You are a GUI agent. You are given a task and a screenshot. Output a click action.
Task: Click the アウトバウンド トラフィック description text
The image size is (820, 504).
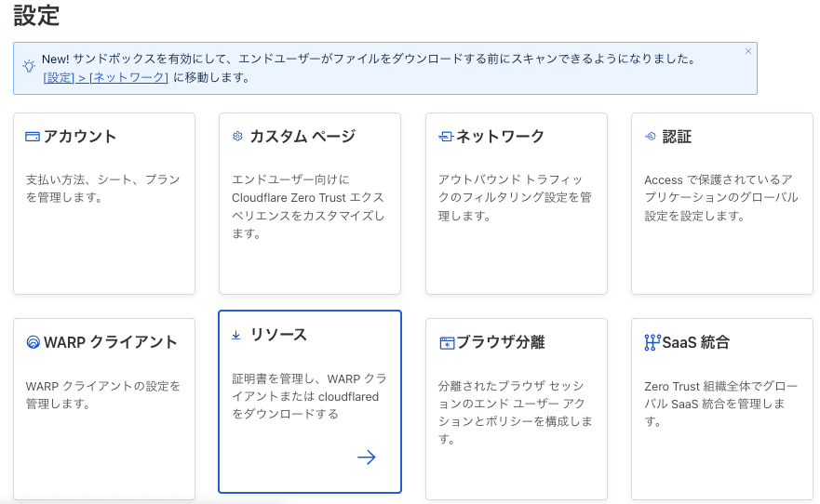515,197
